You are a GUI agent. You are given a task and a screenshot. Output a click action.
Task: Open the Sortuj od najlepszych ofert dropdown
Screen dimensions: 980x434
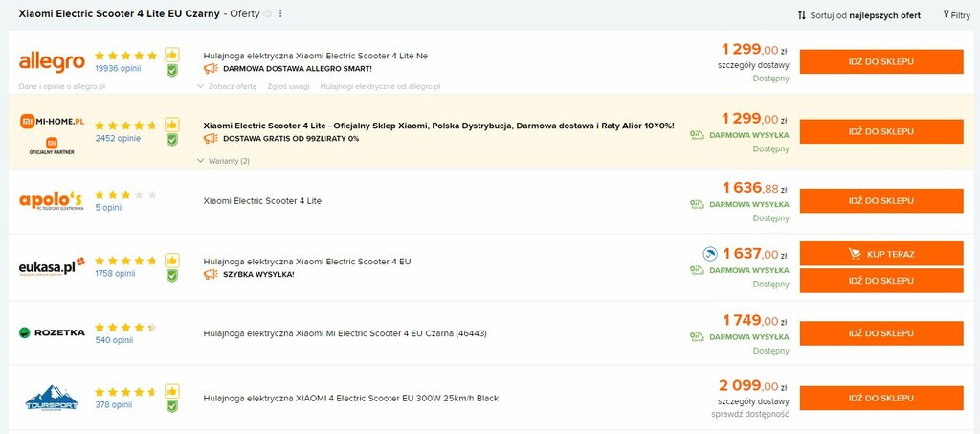pyautogui.click(x=859, y=15)
